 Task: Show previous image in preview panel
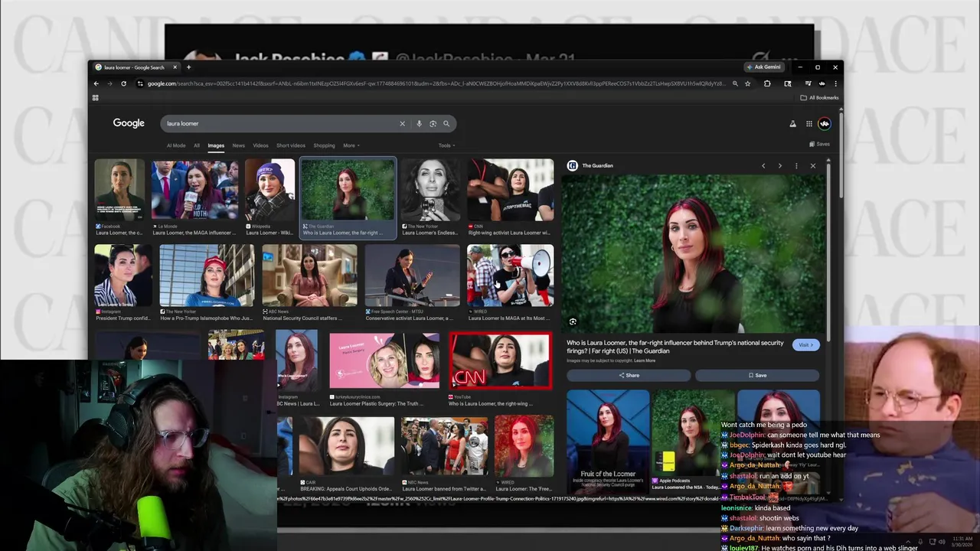coord(763,166)
